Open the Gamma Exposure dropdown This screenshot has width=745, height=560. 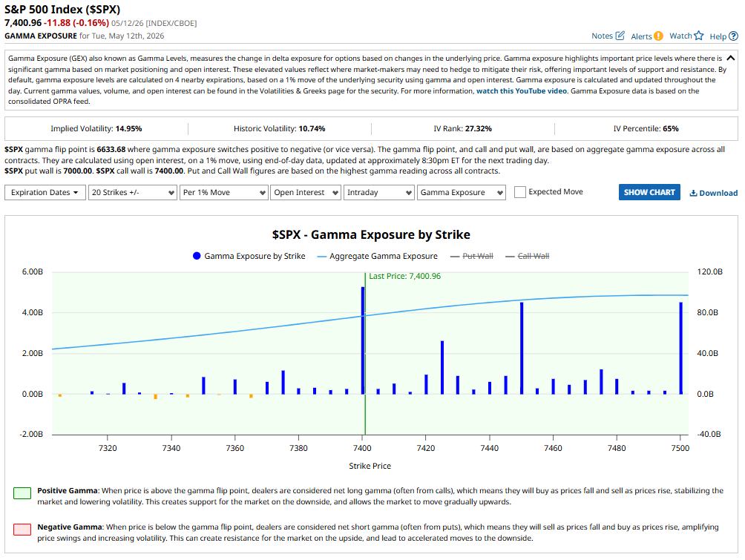coord(462,192)
